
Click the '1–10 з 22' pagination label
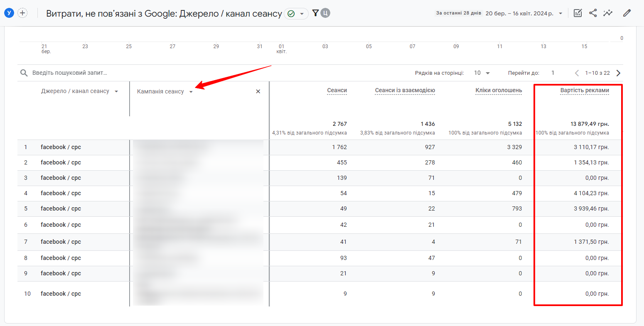click(x=597, y=73)
